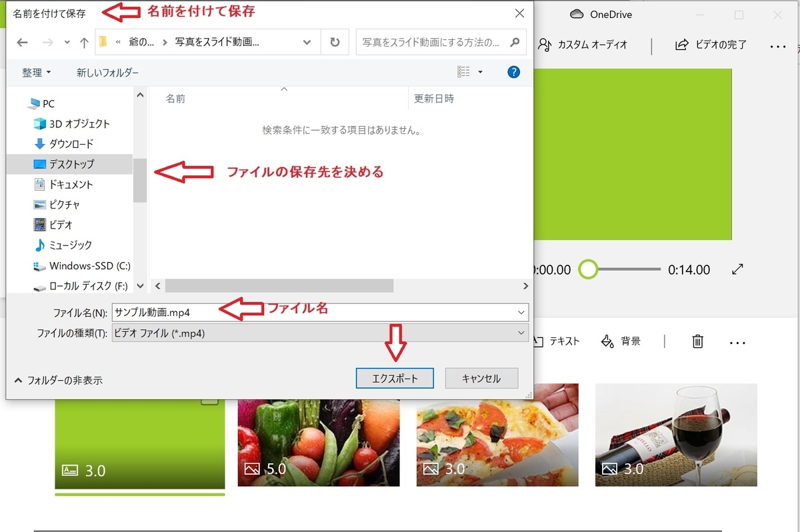800x532 pixels.
Task: Click the OneDrive cloud icon
Action: coord(576,14)
